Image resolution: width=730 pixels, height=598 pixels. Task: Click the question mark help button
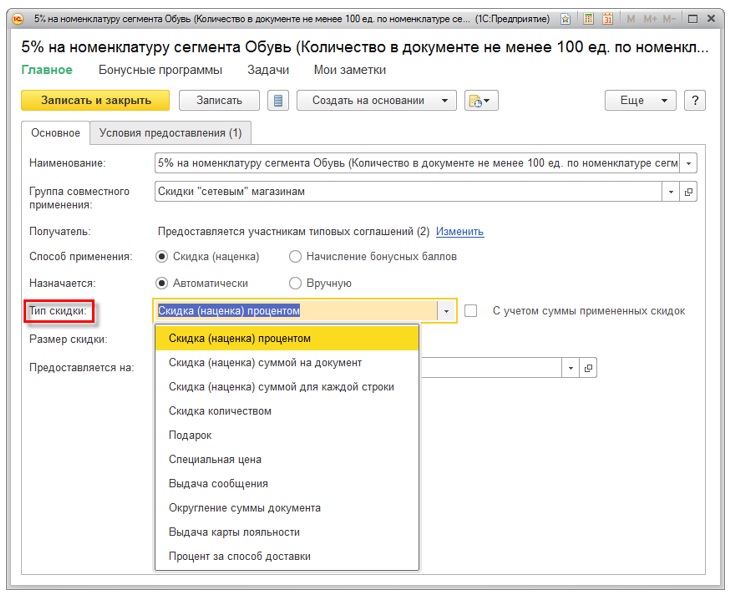(695, 100)
